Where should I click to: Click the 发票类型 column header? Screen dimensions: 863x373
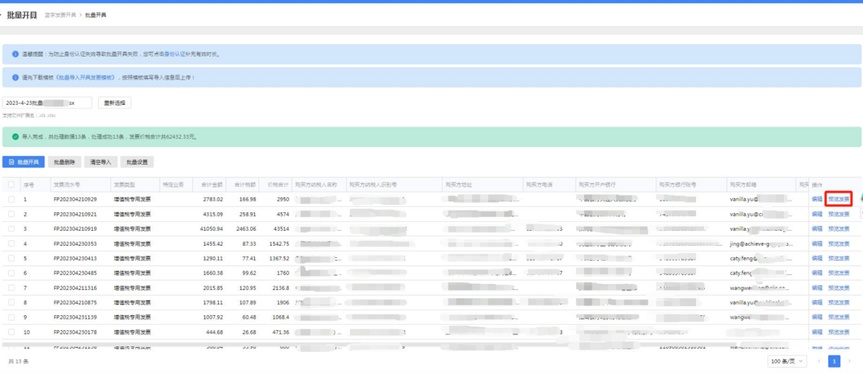124,185
